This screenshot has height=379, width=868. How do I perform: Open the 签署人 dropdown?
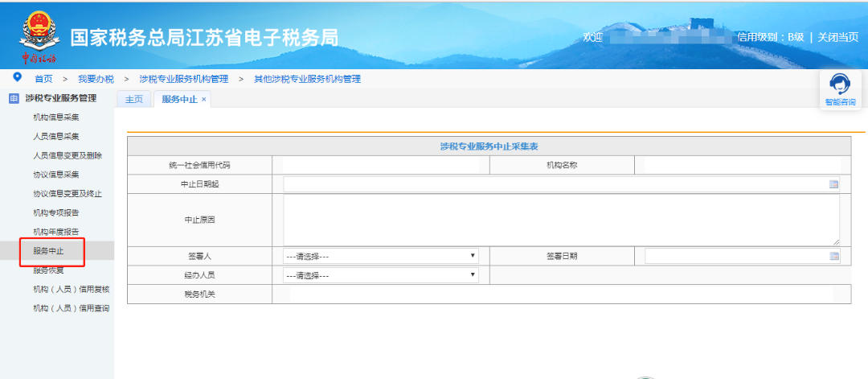click(x=381, y=256)
